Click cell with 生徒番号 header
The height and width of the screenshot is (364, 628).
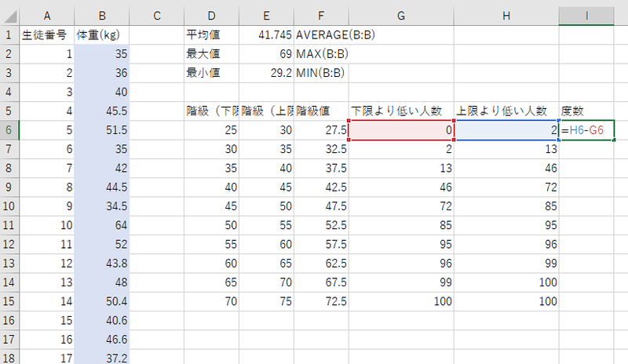point(47,35)
